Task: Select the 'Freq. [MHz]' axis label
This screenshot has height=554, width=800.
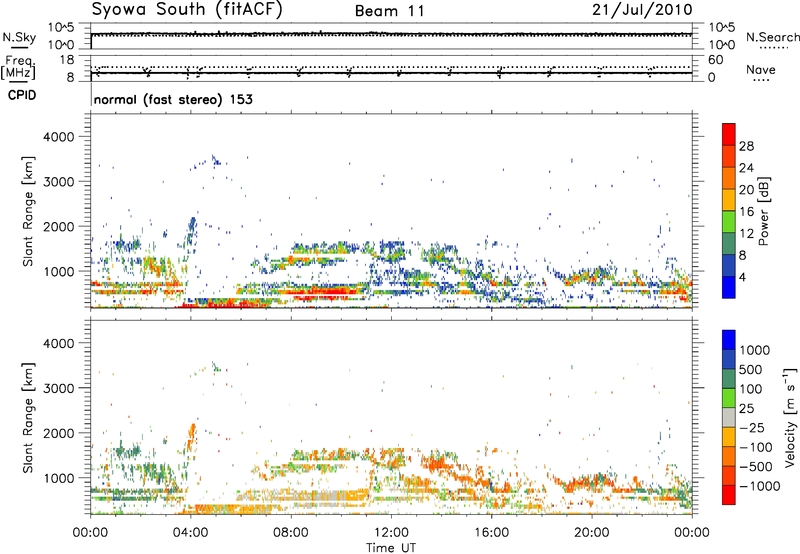Action: click(x=18, y=67)
